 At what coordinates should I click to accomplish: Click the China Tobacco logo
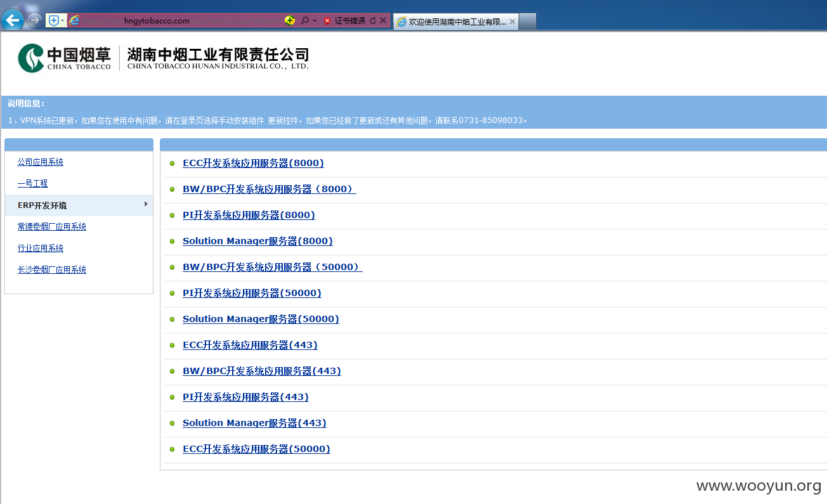[65, 58]
